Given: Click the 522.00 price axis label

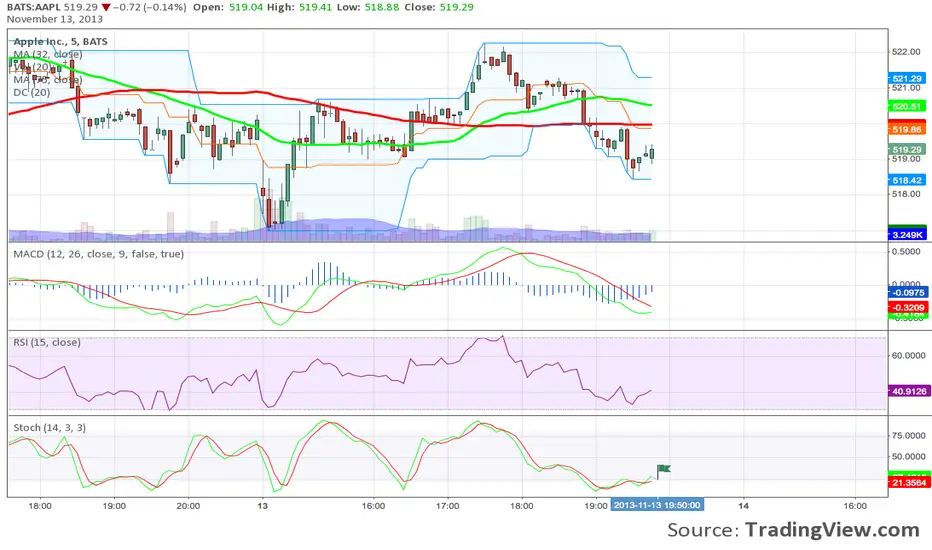Looking at the screenshot, I should coord(906,52).
